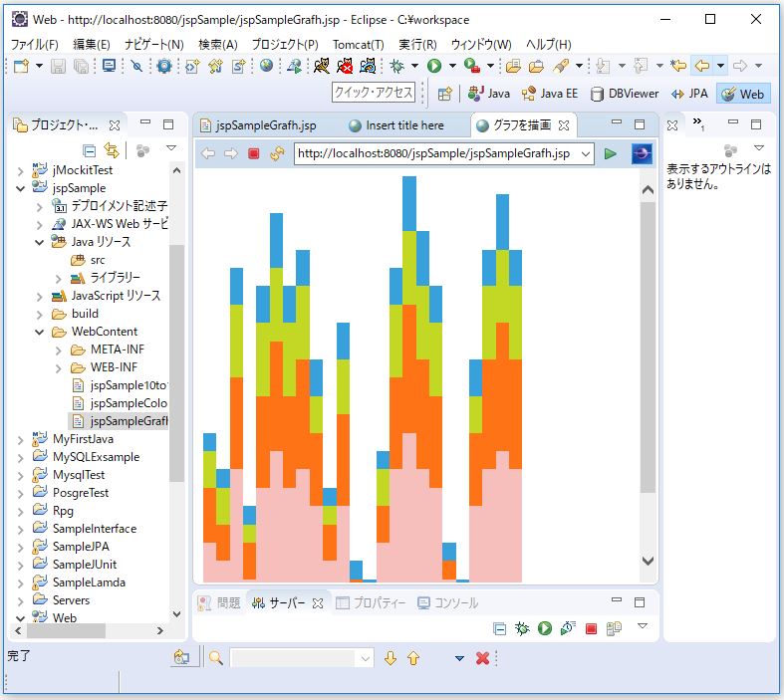This screenshot has height=700, width=784.
Task: Toggle Link with Editor in Project Explorer
Action: click(x=112, y=150)
